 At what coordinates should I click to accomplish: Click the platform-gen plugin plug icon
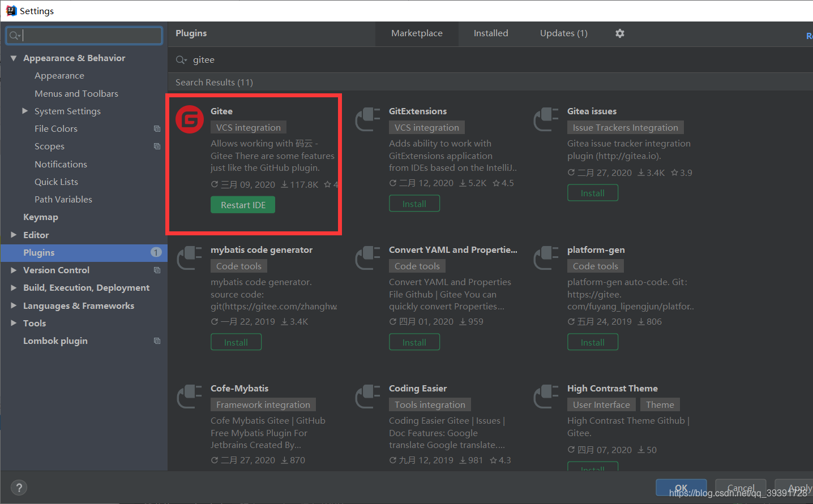click(546, 258)
